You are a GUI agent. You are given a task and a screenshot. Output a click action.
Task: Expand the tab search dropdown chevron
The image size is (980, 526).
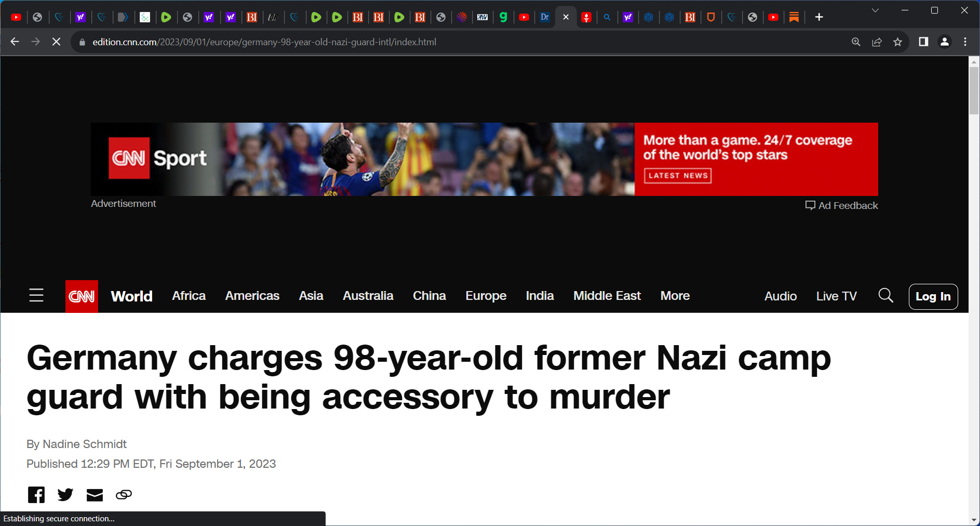click(x=875, y=10)
